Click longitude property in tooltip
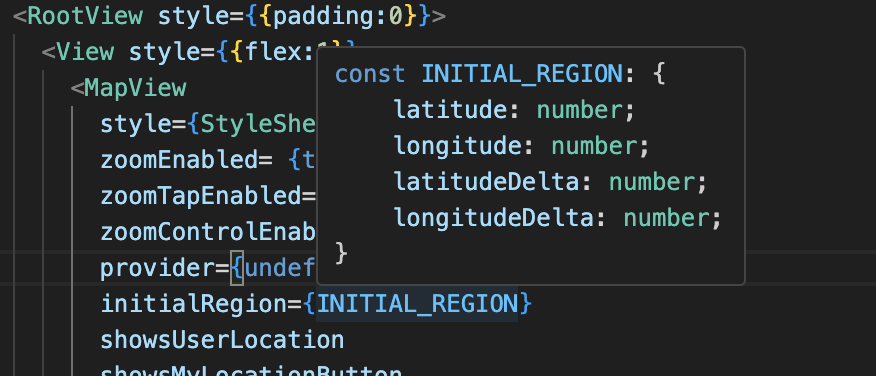Image resolution: width=876 pixels, height=376 pixels. click(x=458, y=146)
